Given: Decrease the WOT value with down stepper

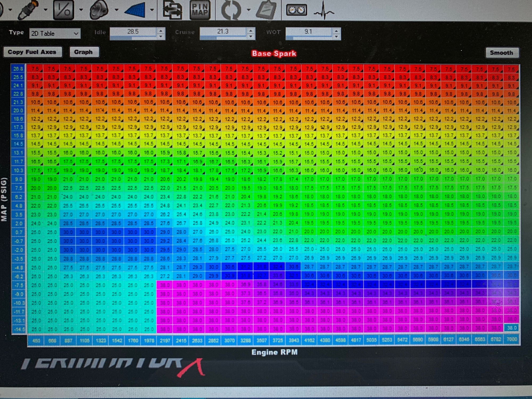Looking at the screenshot, I should (x=336, y=36).
